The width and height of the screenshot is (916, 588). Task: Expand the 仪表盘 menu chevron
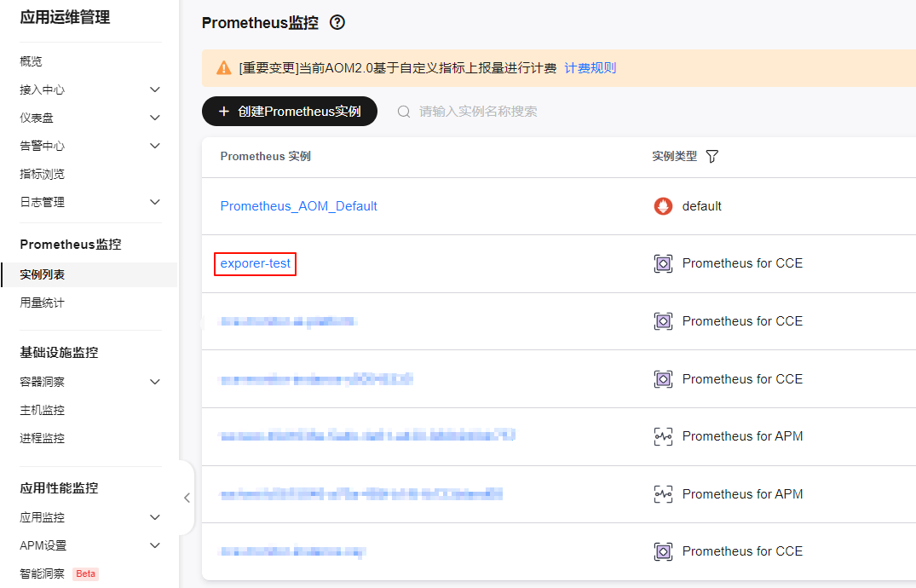click(155, 118)
